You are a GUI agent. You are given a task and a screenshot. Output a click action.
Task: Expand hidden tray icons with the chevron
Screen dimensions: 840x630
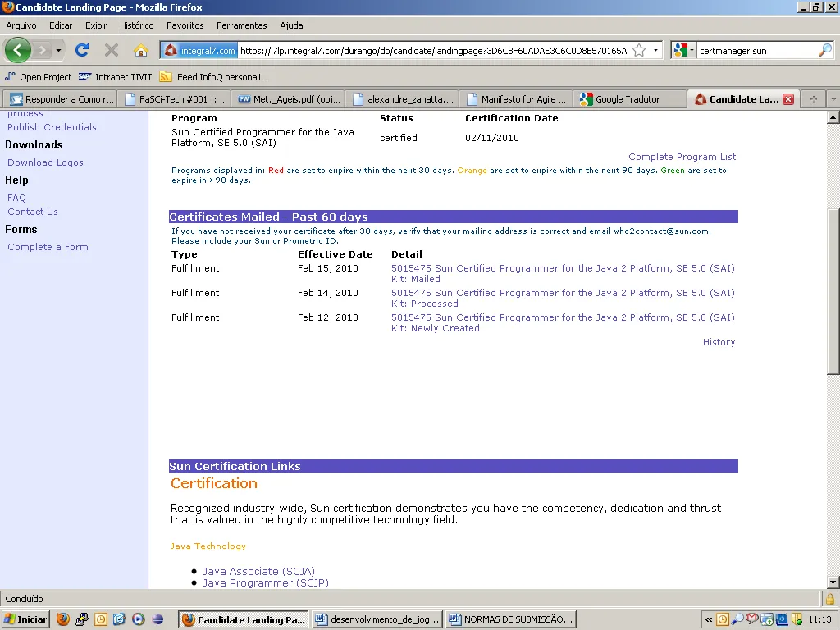point(709,620)
